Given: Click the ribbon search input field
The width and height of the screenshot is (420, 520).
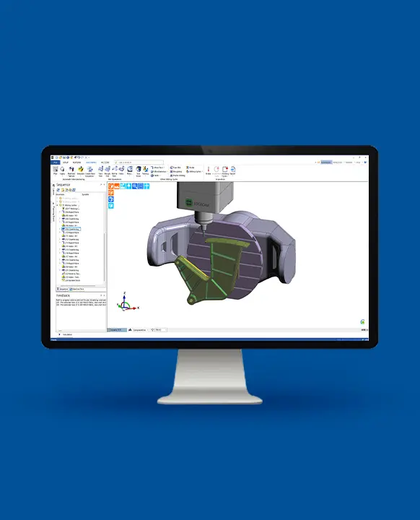Looking at the screenshot, I should [x=139, y=162].
